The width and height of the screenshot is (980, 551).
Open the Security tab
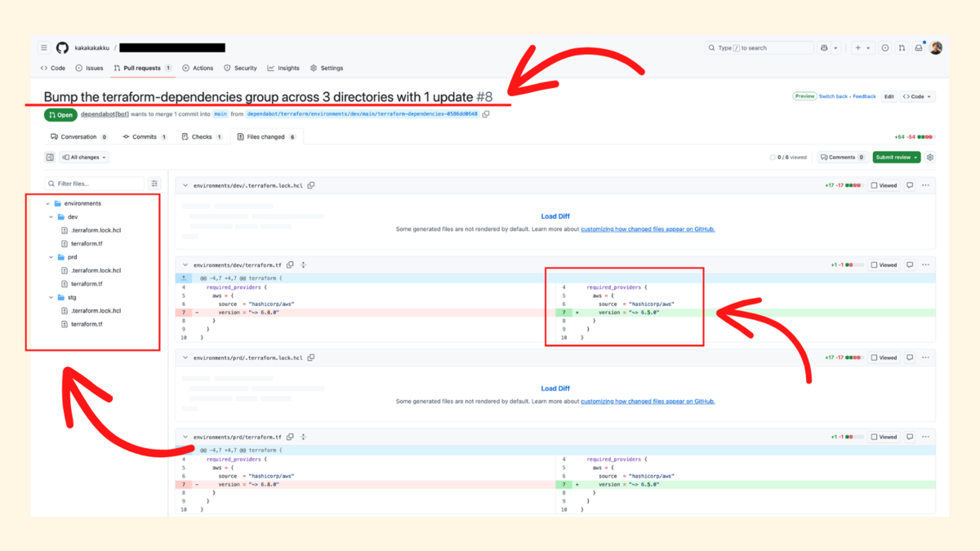[240, 69]
